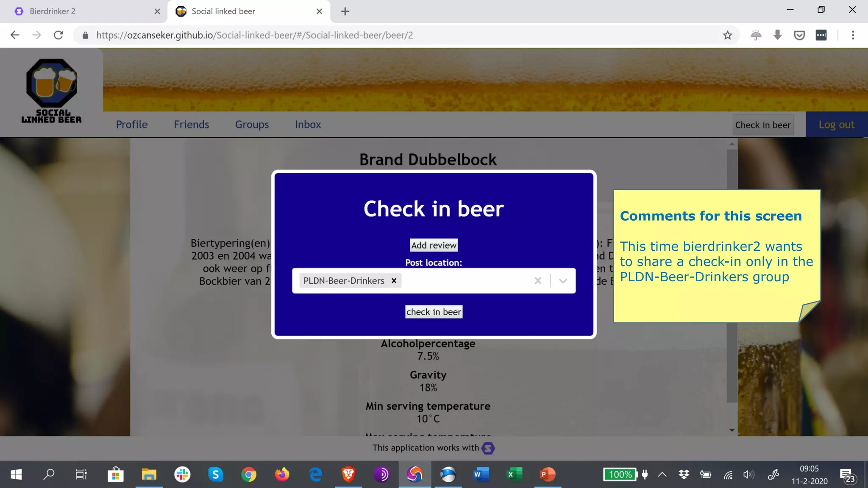
Task: Open Tor browser from taskbar
Action: pyautogui.click(x=381, y=474)
